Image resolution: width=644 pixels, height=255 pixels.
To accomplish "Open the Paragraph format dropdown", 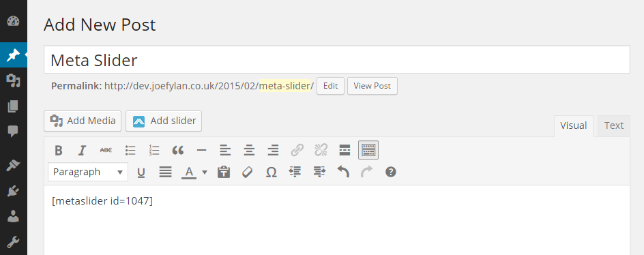I will 88,172.
